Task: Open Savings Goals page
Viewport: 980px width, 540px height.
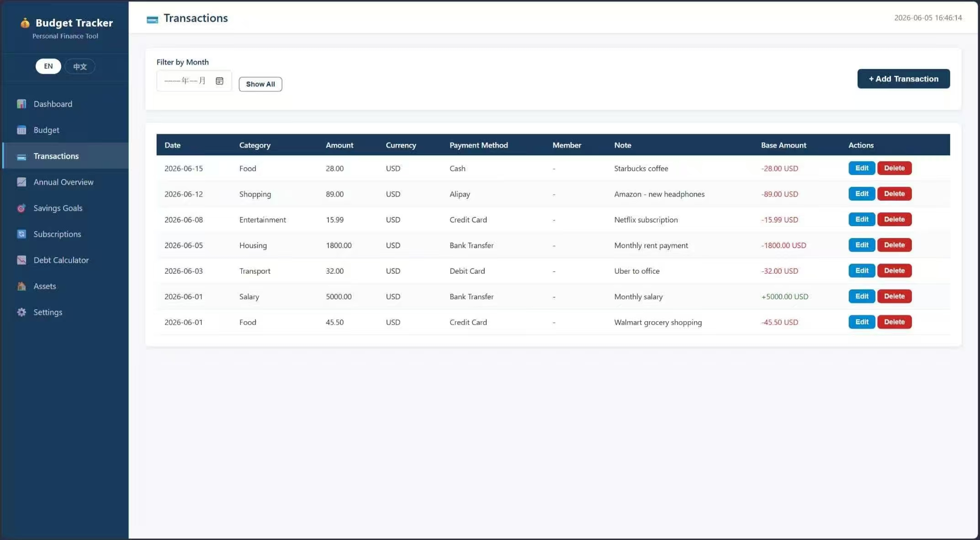Action: [x=65, y=208]
